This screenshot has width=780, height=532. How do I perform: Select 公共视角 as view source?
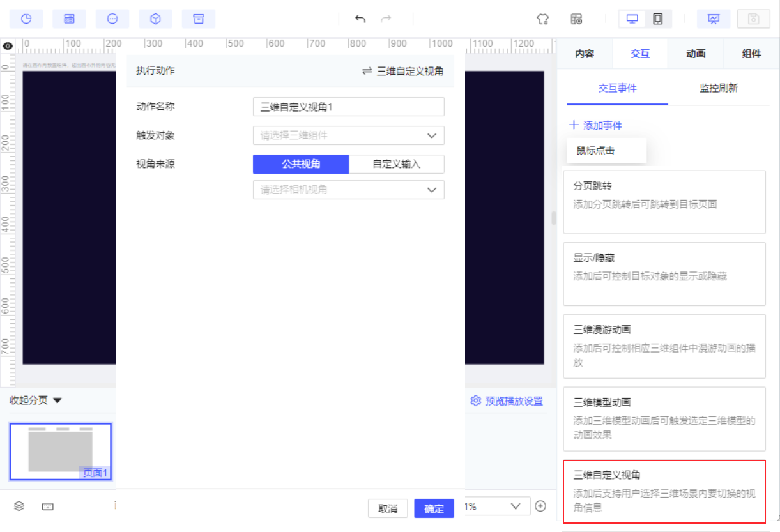[301, 164]
